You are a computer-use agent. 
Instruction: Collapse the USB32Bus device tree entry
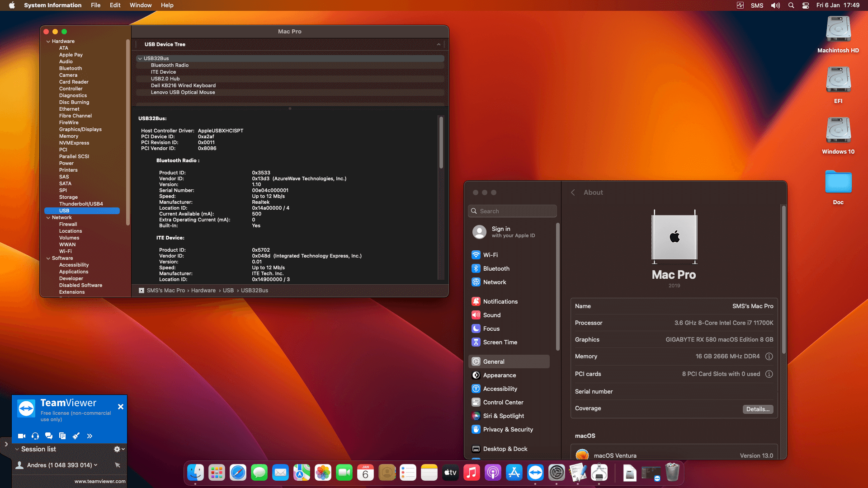(x=140, y=58)
